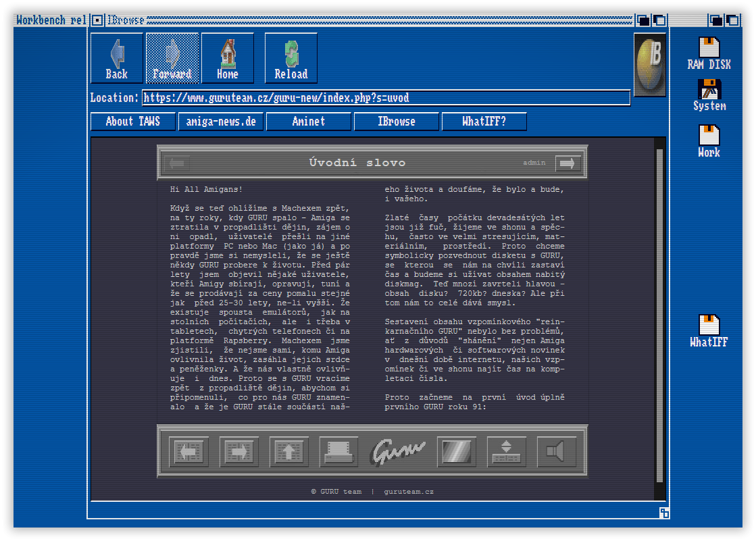This screenshot has width=756, height=541.
Task: Click the page's vertical scrollbar
Action: pos(659,316)
